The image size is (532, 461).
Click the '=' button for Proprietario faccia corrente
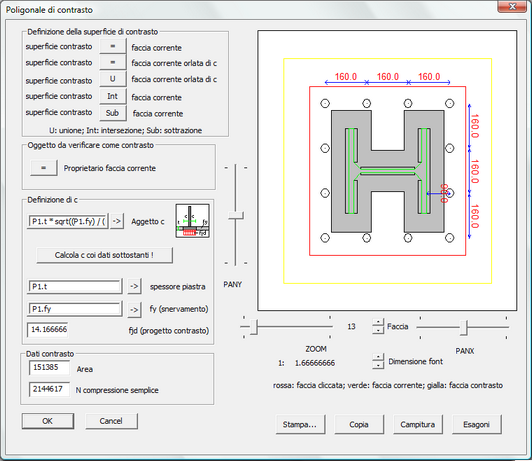(43, 168)
